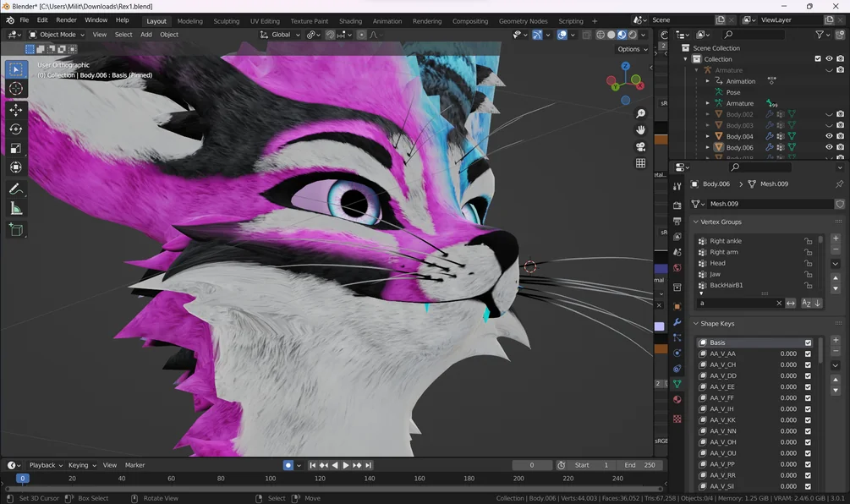Pick the Annotate pencil tool
This screenshot has width=850, height=504.
pyautogui.click(x=16, y=189)
